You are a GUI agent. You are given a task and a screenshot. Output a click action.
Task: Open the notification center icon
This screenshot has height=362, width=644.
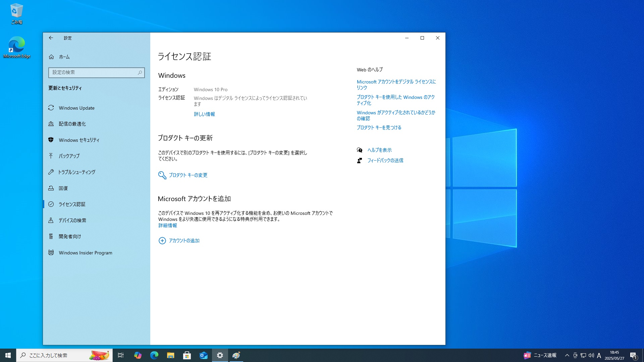[x=633, y=355]
